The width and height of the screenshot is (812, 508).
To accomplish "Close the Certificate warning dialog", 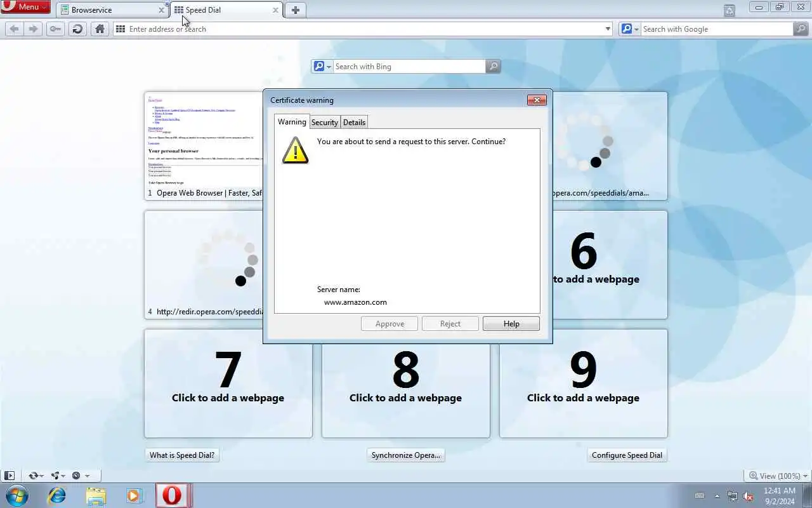I will point(537,100).
